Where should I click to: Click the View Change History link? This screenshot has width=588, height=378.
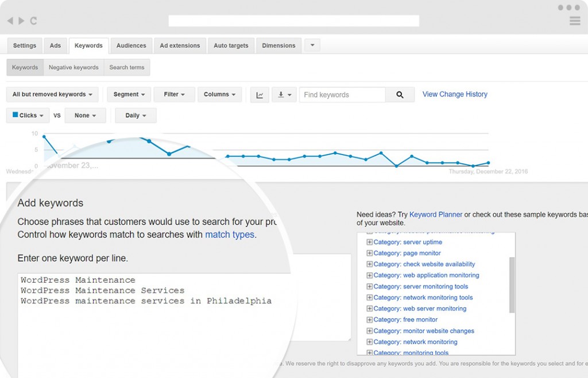click(455, 94)
